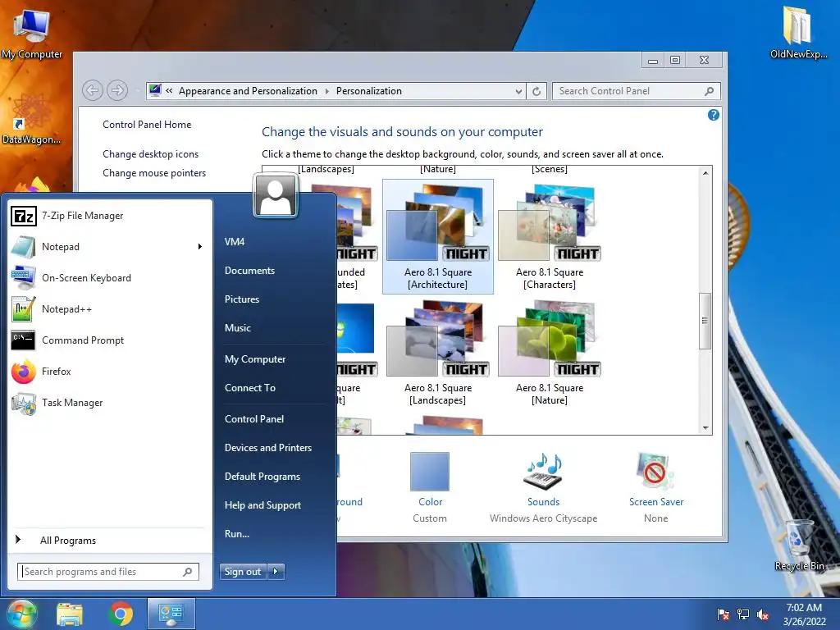This screenshot has width=840, height=630.
Task: Expand the breadcrumb arrow after Appearance and Personalization
Action: pos(326,91)
